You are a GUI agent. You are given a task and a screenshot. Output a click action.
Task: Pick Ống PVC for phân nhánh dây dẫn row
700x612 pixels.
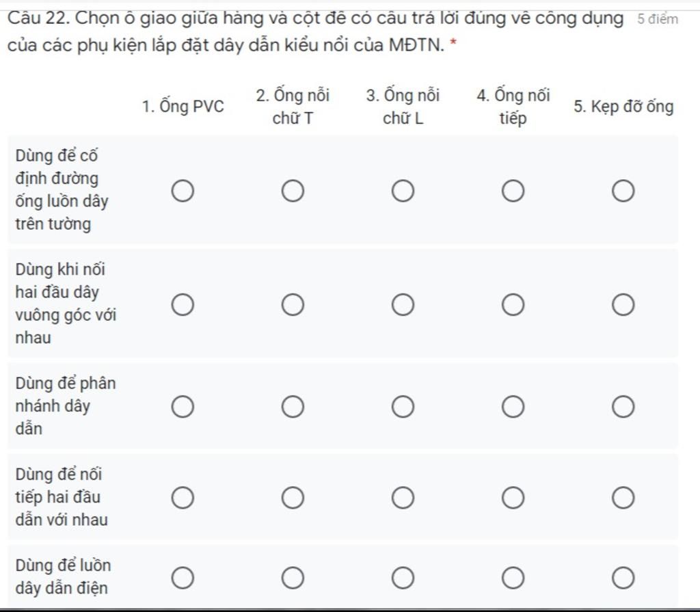tap(183, 406)
